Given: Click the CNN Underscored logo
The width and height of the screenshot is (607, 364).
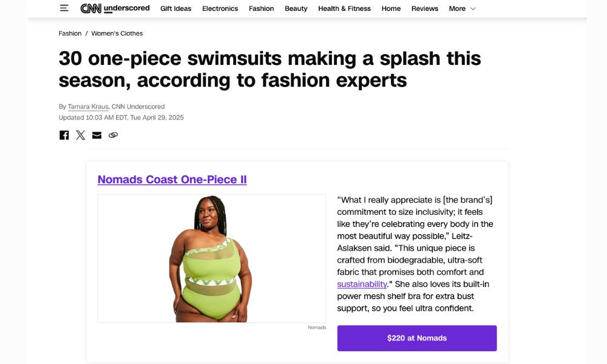Looking at the screenshot, I should 115,8.
